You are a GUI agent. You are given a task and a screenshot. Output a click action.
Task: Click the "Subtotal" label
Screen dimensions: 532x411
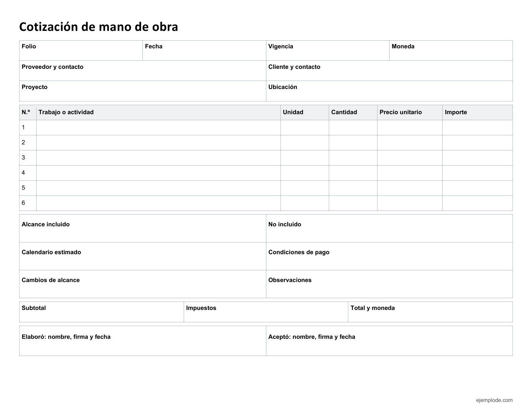coord(34,308)
